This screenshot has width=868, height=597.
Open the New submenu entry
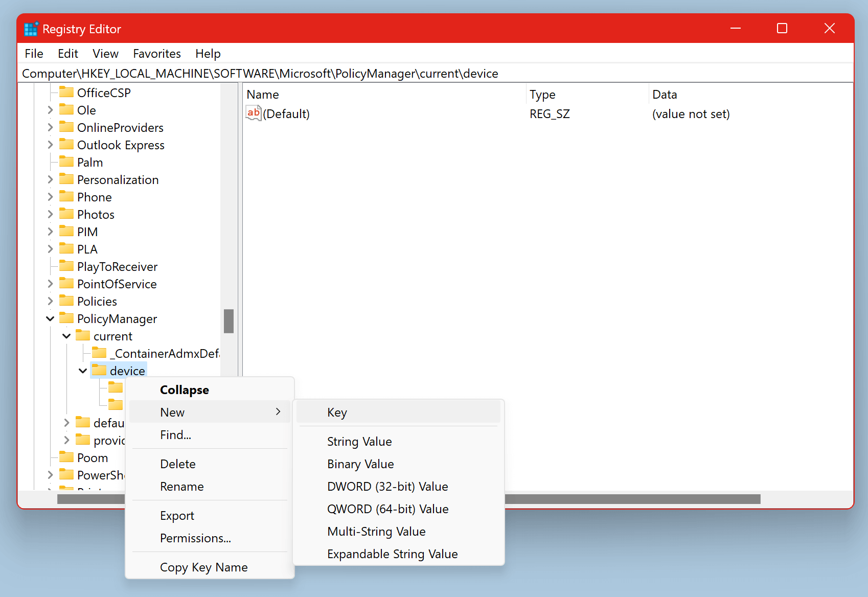pyautogui.click(x=210, y=412)
